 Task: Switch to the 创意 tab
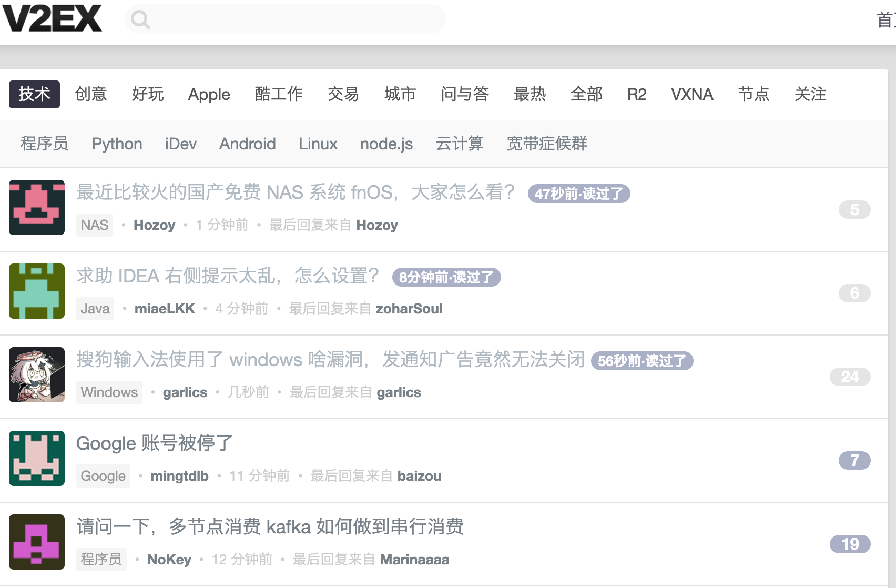point(91,94)
